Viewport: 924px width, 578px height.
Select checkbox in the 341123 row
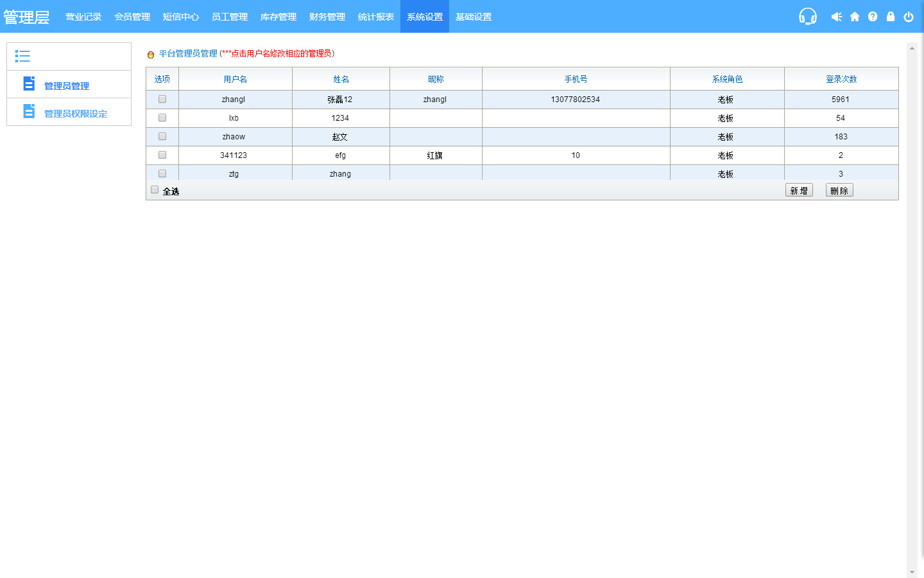[x=162, y=155]
